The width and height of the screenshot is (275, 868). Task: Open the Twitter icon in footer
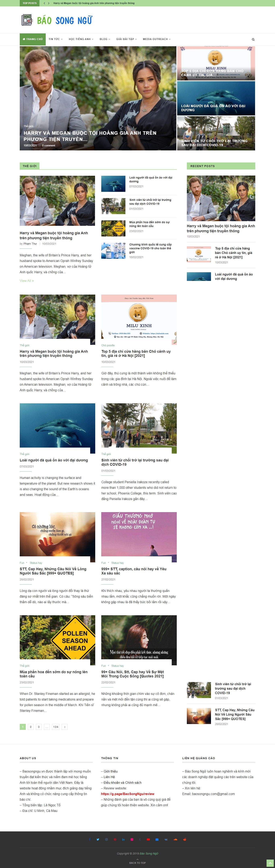pos(98,839)
